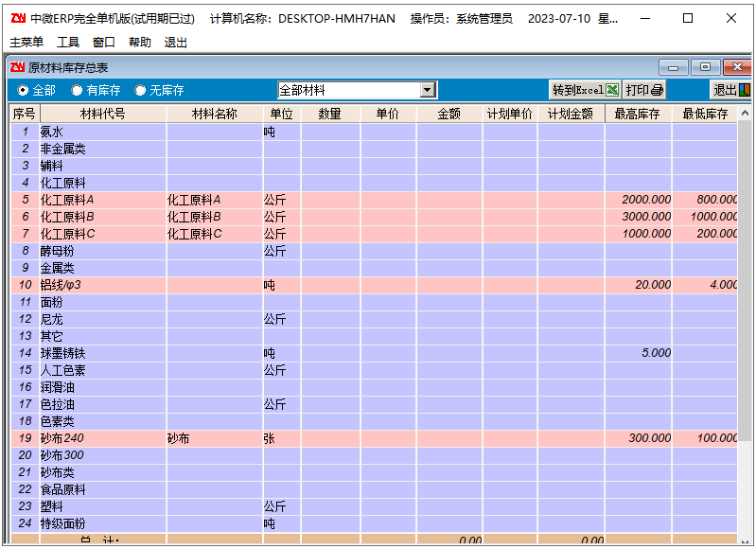
Task: Select row 17 色拉油
Action: tap(374, 404)
